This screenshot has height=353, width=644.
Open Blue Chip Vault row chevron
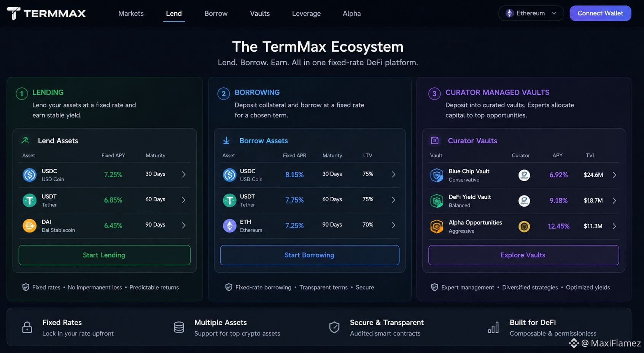(614, 175)
